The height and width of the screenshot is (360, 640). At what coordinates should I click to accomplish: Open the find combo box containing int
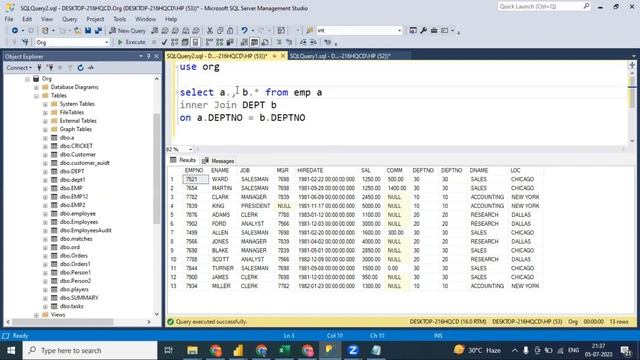pos(360,31)
